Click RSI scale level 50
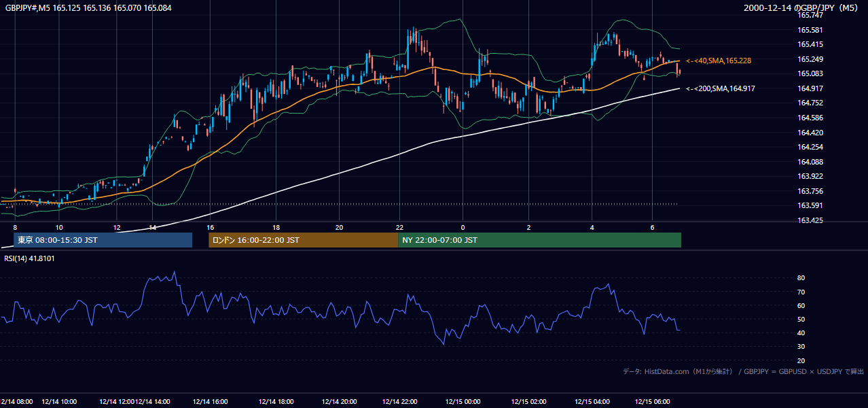The width and height of the screenshot is (868, 408). pyautogui.click(x=801, y=319)
